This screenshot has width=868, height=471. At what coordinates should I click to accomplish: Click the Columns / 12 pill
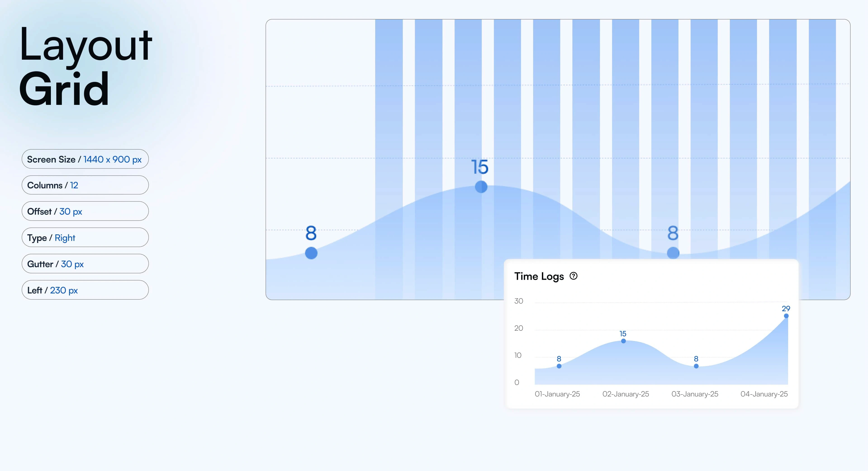coord(85,185)
